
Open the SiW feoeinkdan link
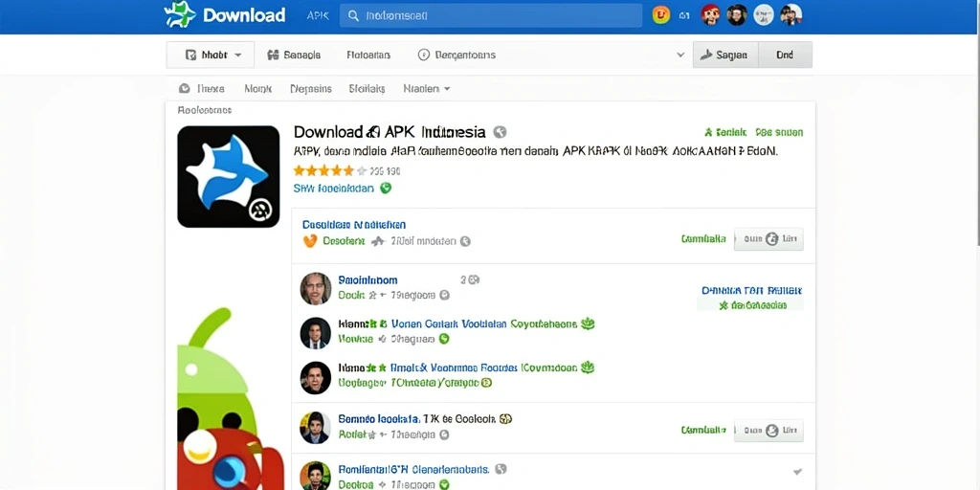(x=334, y=189)
